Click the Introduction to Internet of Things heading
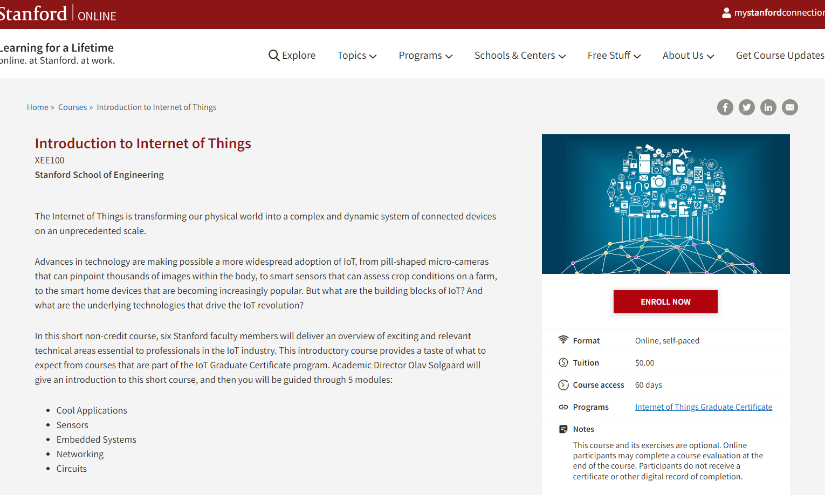This screenshot has height=495, width=825. pos(143,143)
